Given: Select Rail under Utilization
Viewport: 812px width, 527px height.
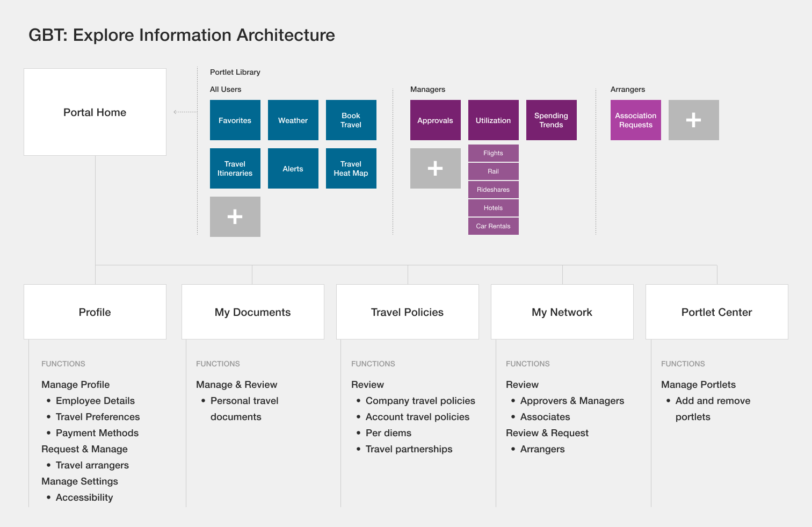Looking at the screenshot, I should [494, 171].
